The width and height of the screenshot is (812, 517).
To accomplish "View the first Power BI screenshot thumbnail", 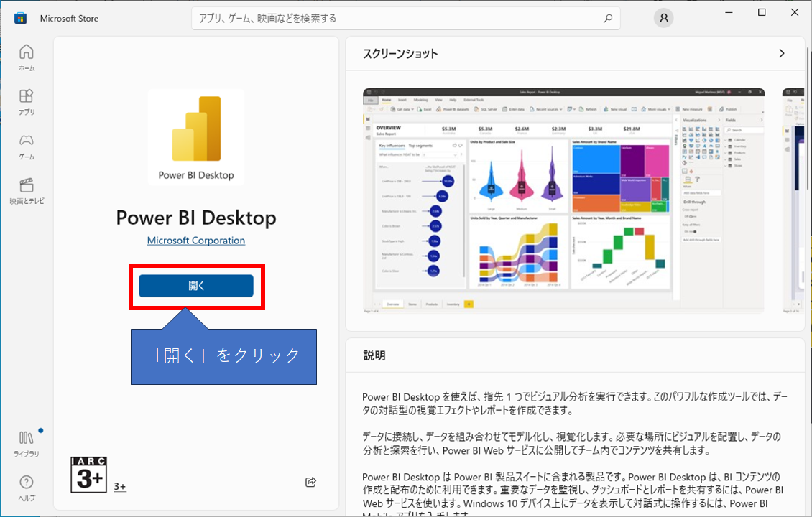I will click(563, 200).
